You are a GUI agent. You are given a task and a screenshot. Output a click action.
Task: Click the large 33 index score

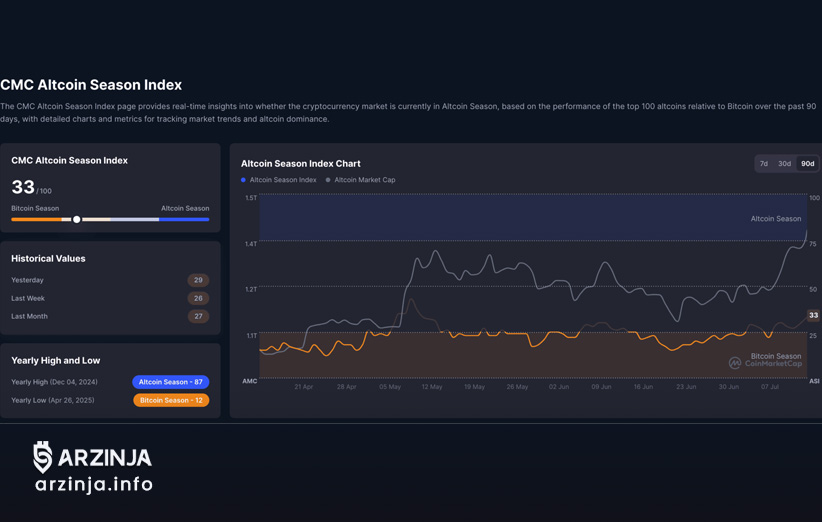click(x=23, y=187)
